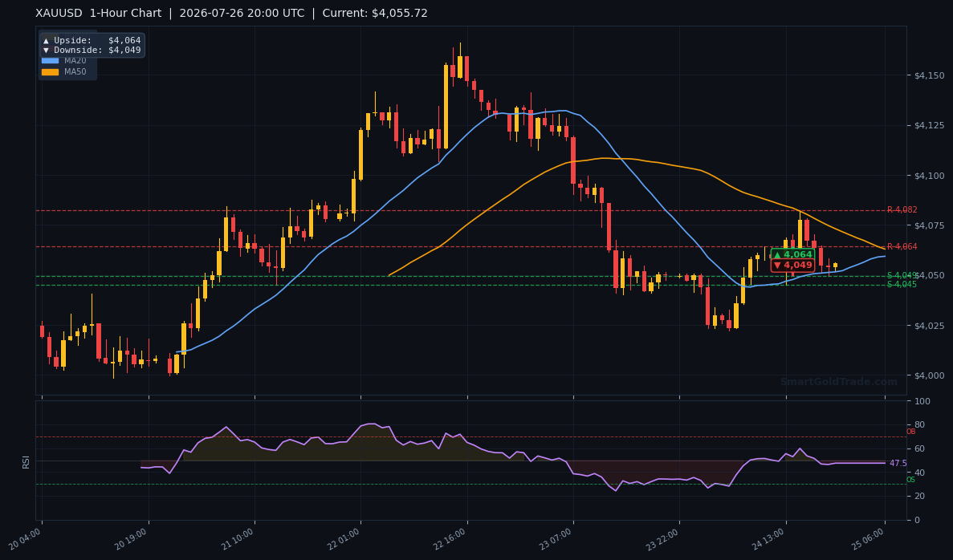Viewport: 953px width, 560px height.
Task: Click the R 4,064 resistance label
Action: pyautogui.click(x=902, y=246)
